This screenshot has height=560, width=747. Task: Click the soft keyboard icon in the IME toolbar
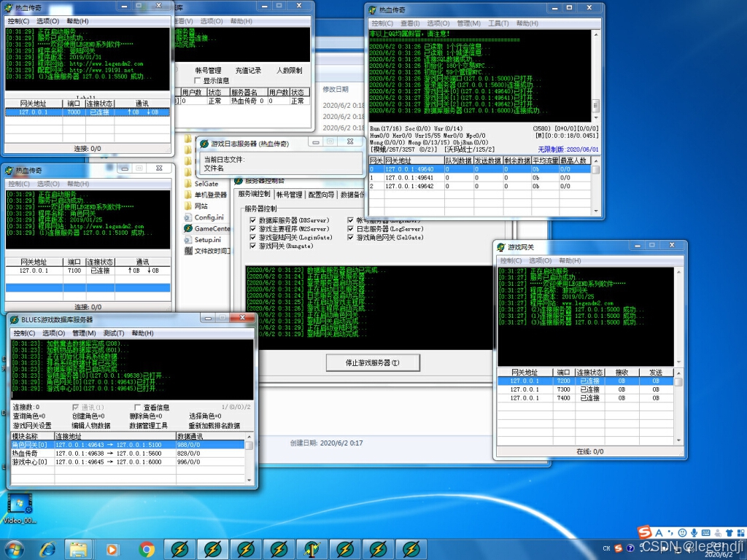706,532
